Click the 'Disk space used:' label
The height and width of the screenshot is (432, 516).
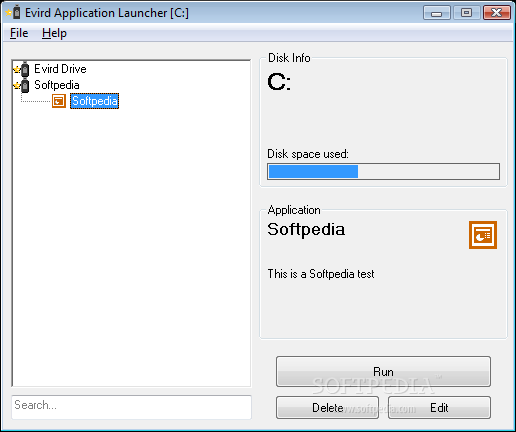pos(308,154)
